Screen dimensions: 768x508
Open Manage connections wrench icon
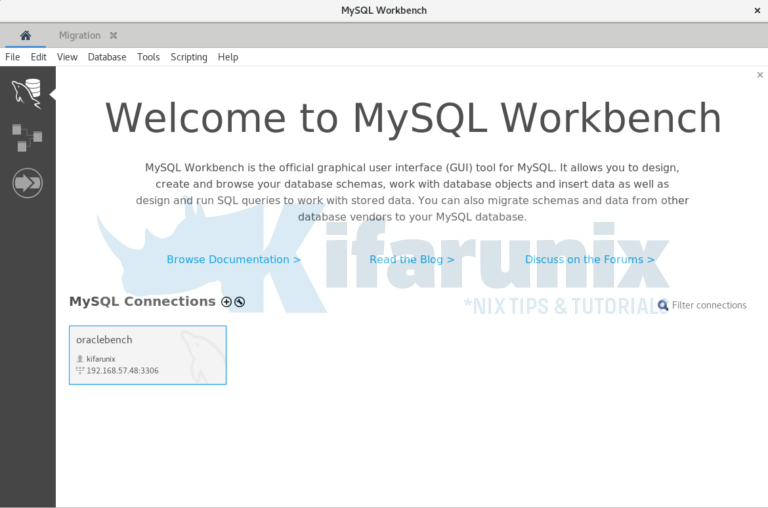click(x=240, y=302)
